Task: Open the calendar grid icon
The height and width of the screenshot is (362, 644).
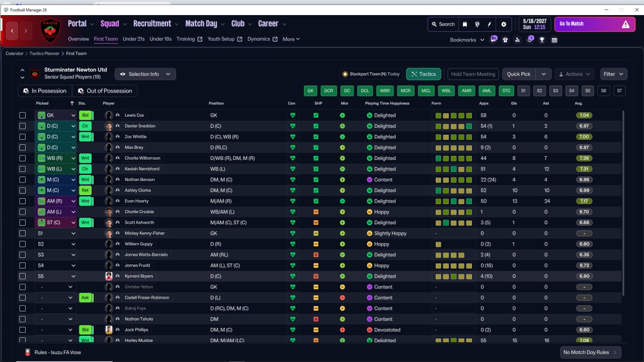Action: coord(554,40)
